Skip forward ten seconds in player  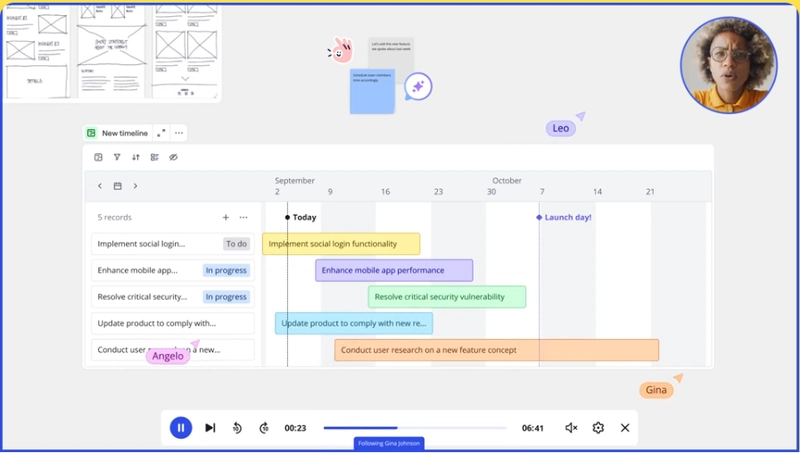[264, 428]
